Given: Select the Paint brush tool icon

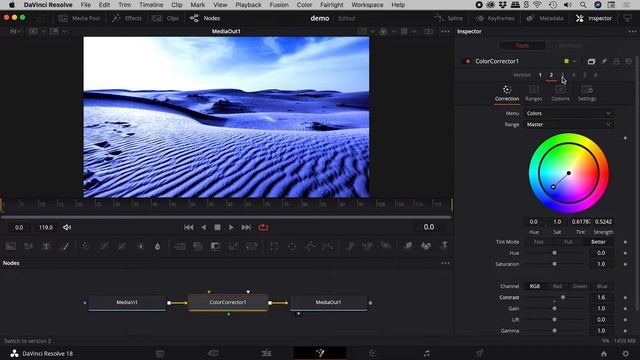Looking at the screenshot, I should tap(65, 246).
